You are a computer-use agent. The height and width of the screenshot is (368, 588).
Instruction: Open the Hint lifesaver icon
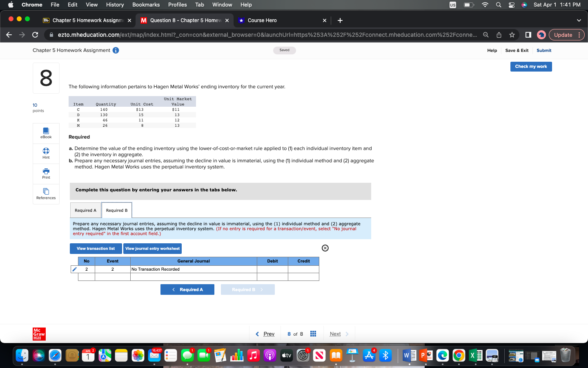(x=46, y=154)
